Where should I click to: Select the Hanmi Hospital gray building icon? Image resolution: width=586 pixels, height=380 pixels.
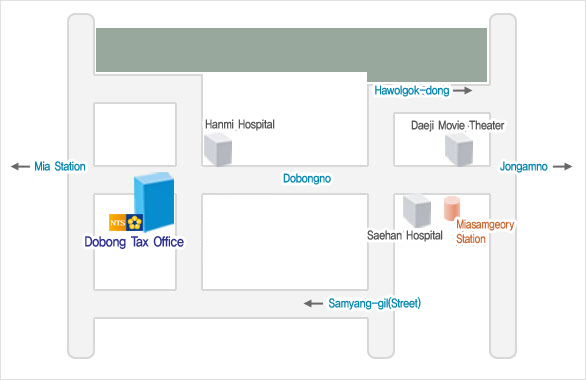(x=218, y=149)
